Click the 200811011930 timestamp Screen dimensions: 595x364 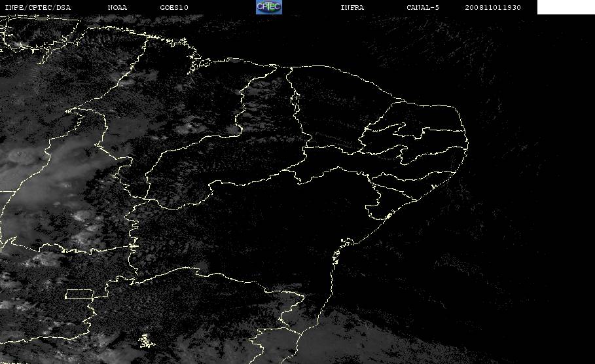pos(493,8)
